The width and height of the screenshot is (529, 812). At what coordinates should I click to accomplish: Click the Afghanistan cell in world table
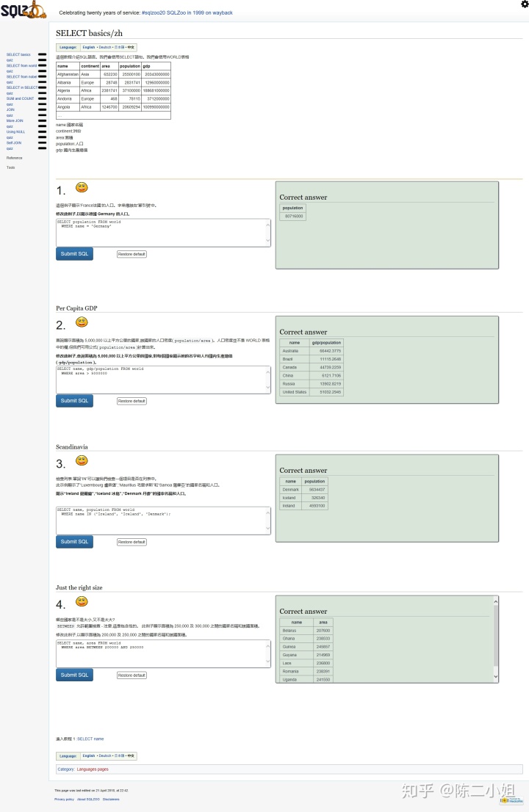(68, 74)
